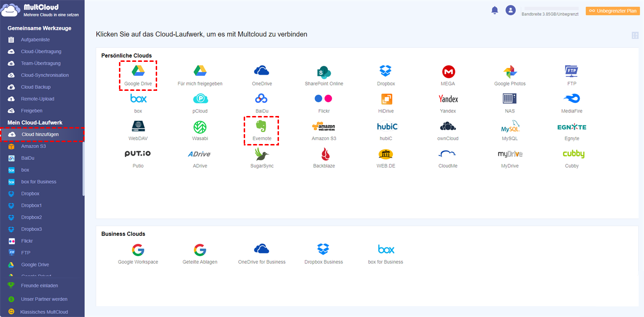Select the Cubby cloud icon
The width and height of the screenshot is (644, 317).
(573, 154)
